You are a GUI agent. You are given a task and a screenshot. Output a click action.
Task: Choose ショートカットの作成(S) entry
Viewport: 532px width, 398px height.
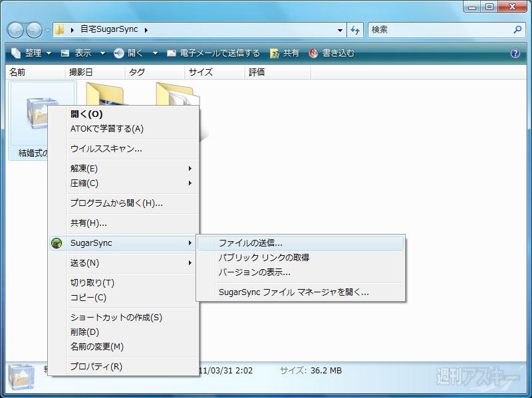click(124, 318)
